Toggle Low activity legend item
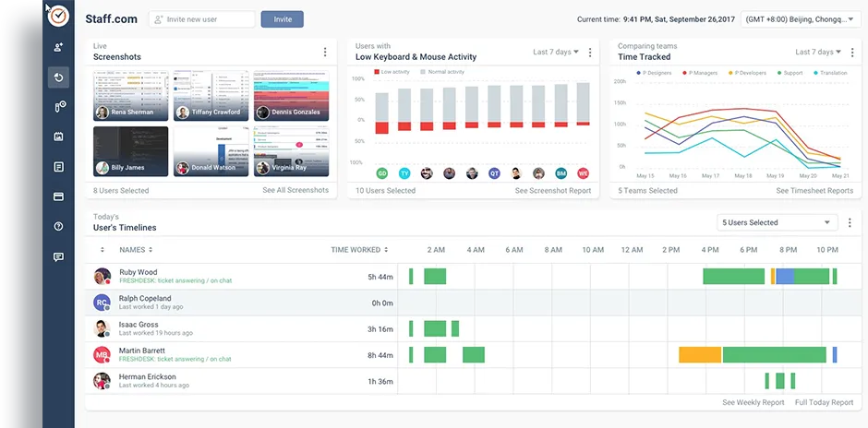 (x=393, y=72)
